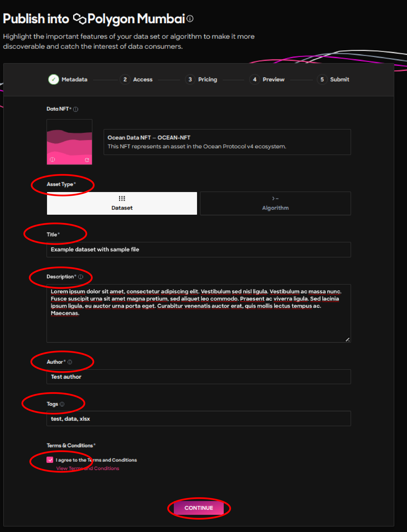The image size is (407, 532).
Task: Click the description textarea resize handle
Action: click(x=347, y=339)
